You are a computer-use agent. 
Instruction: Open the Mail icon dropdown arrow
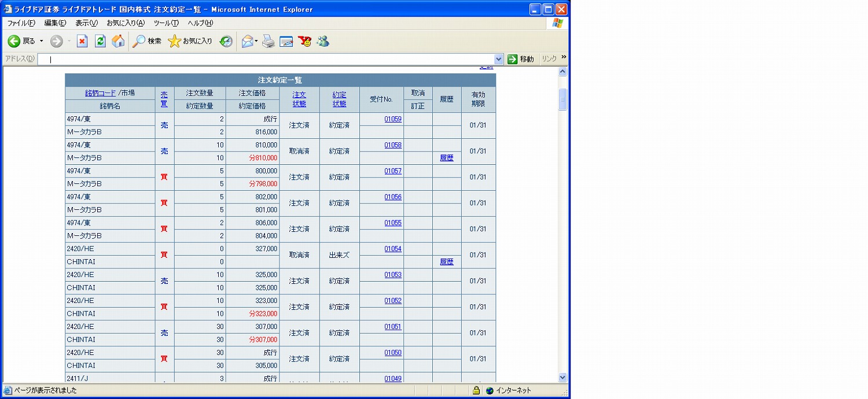pos(256,41)
